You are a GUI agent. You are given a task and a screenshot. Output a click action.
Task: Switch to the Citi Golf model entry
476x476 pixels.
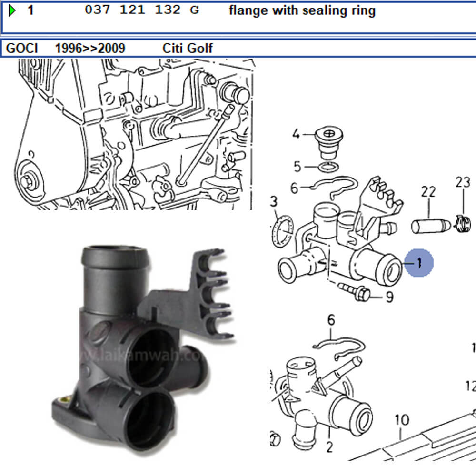(x=188, y=48)
